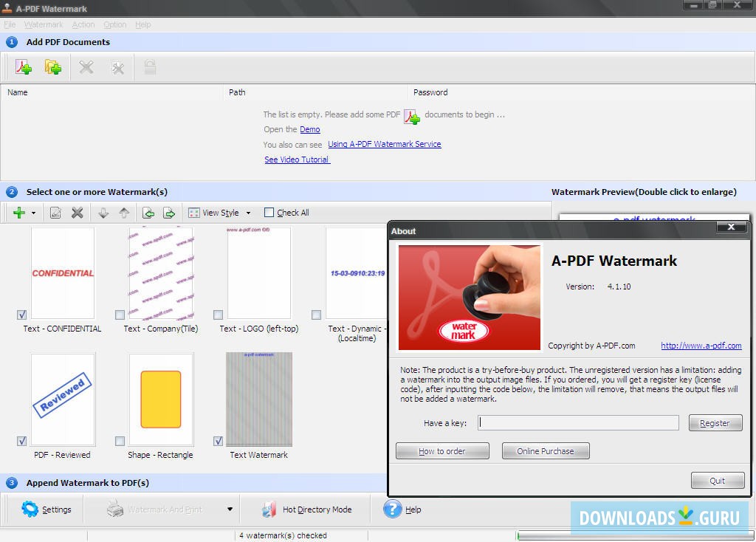Select the Text Watermark thumbnail
Viewport: 756px width, 542px height.
[x=259, y=399]
